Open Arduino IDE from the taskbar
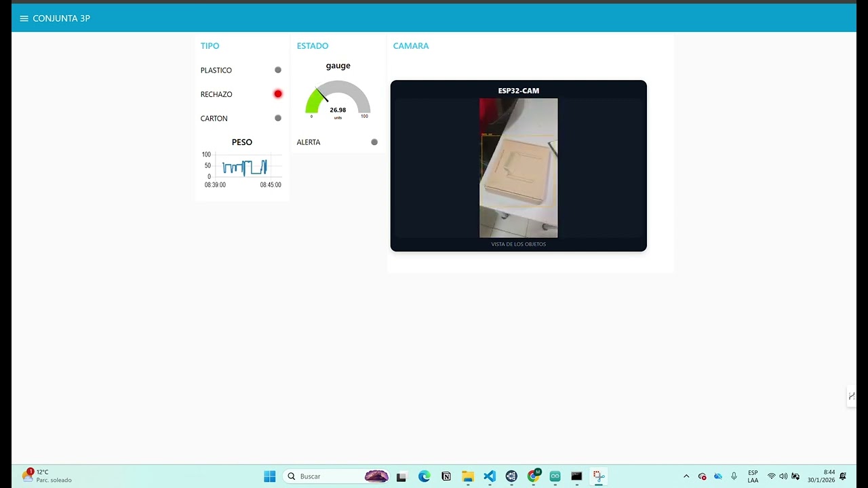 [x=555, y=476]
